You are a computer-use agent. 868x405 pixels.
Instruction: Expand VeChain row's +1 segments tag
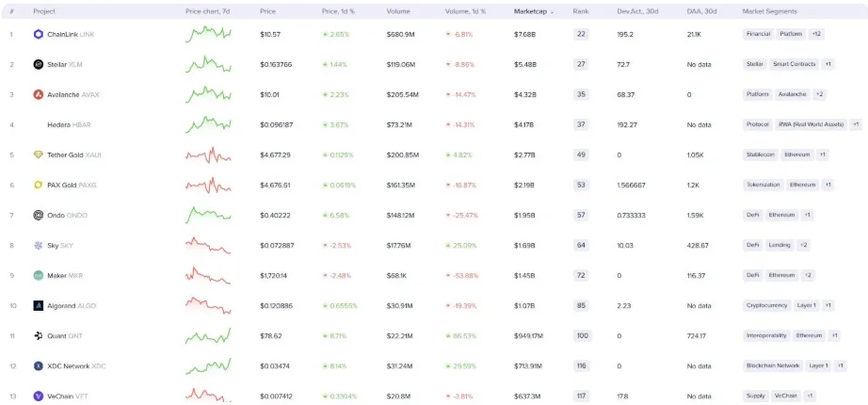pyautogui.click(x=810, y=397)
